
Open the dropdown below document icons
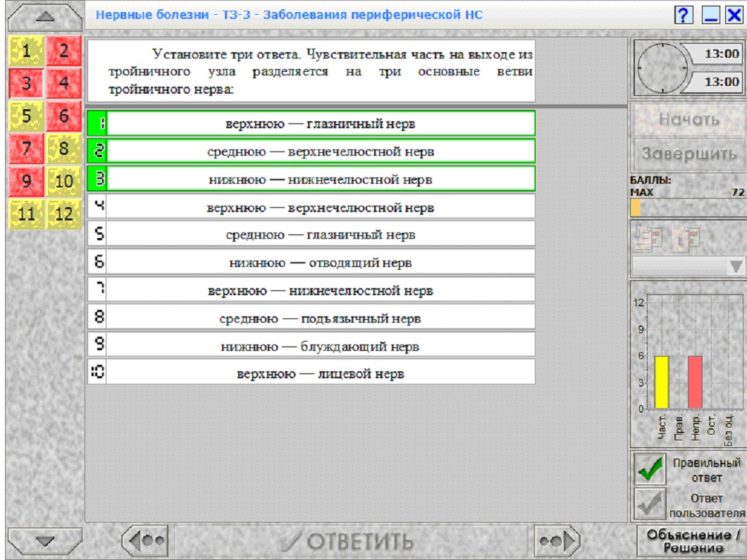[x=689, y=266]
